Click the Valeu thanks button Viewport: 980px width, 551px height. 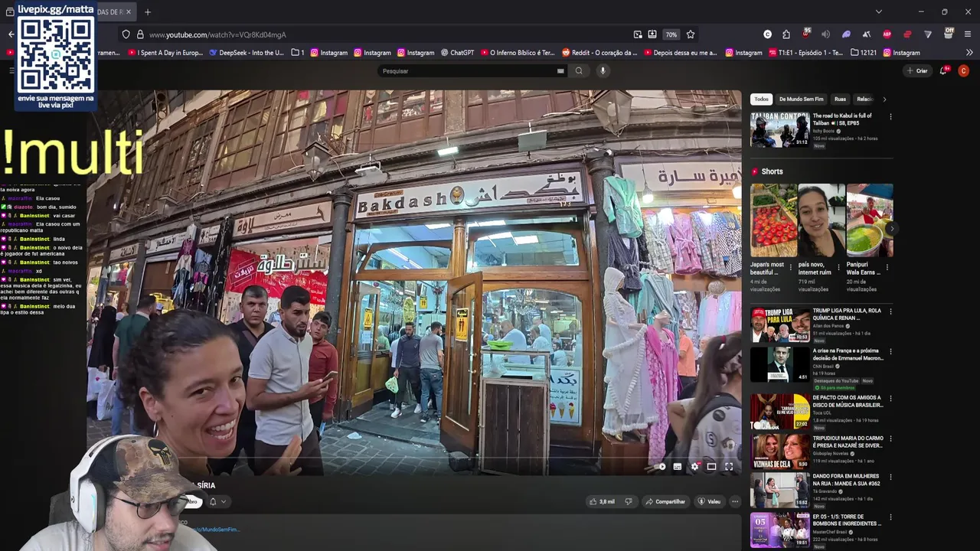(x=709, y=502)
